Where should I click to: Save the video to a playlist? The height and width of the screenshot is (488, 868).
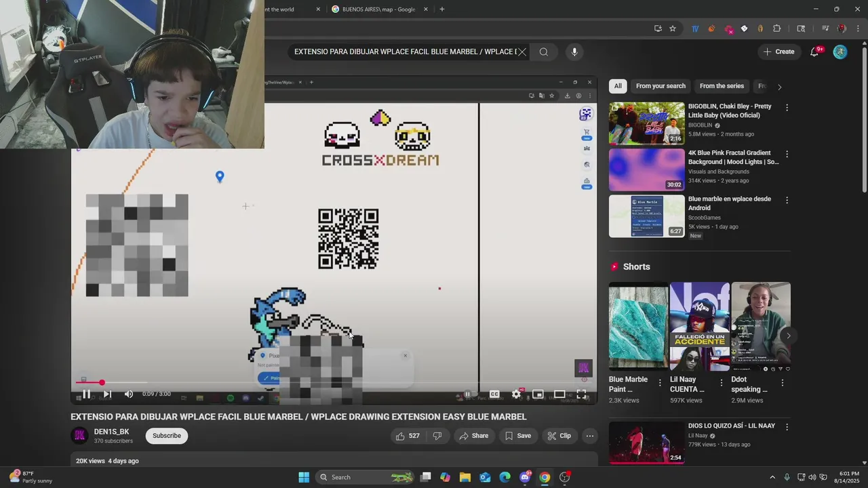[x=518, y=436]
